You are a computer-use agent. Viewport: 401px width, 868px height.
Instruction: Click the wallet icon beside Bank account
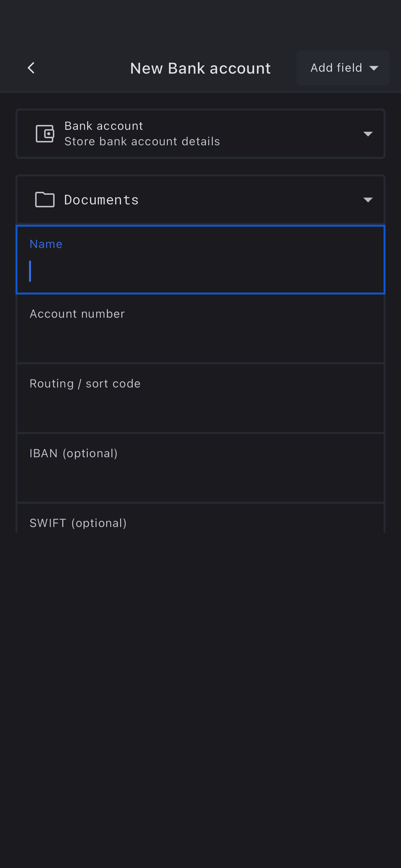(x=45, y=134)
